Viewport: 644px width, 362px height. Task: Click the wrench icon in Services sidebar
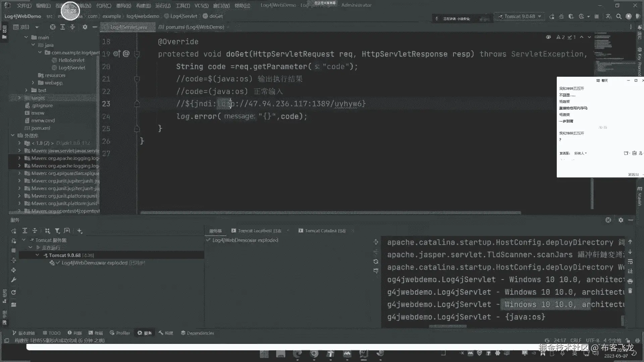point(14,280)
